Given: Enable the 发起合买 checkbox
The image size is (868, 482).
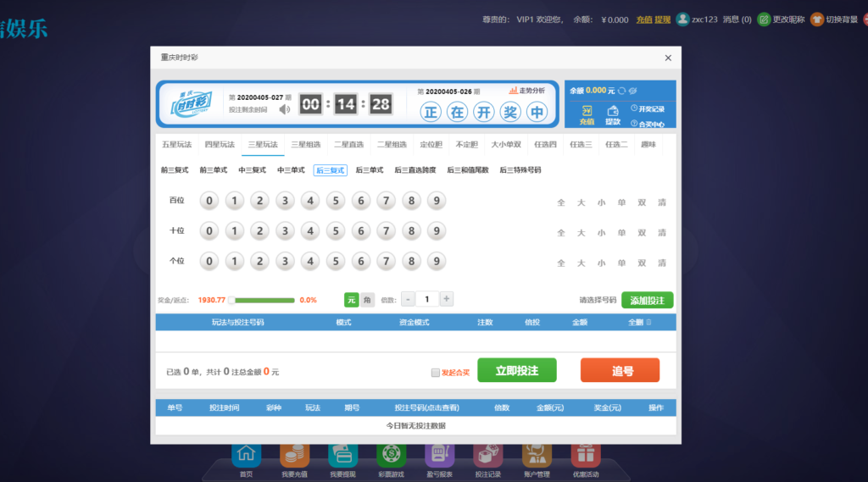Looking at the screenshot, I should coord(436,372).
